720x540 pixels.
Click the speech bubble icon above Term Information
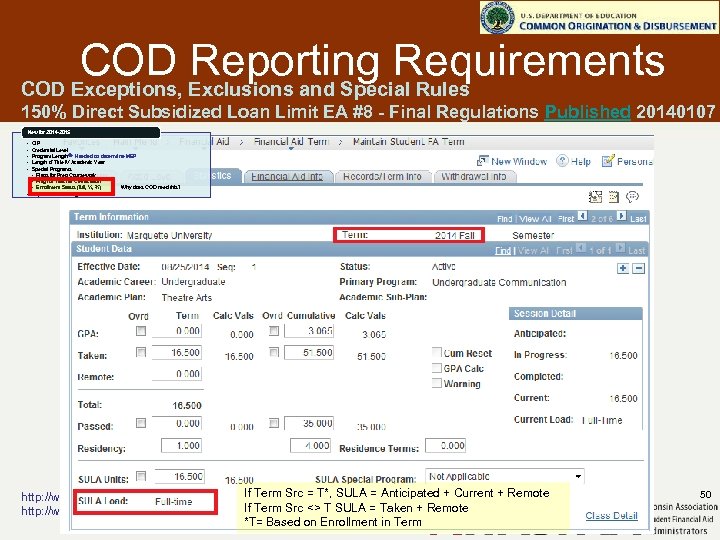(x=632, y=197)
